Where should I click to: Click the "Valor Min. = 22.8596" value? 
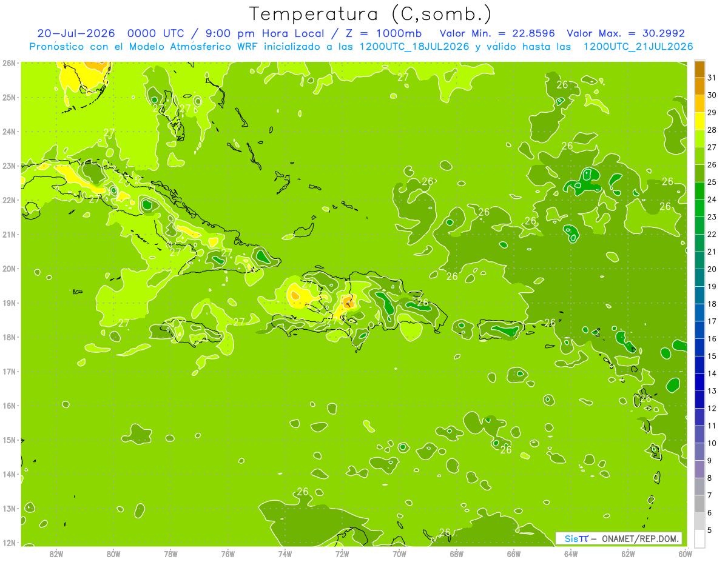497,33
